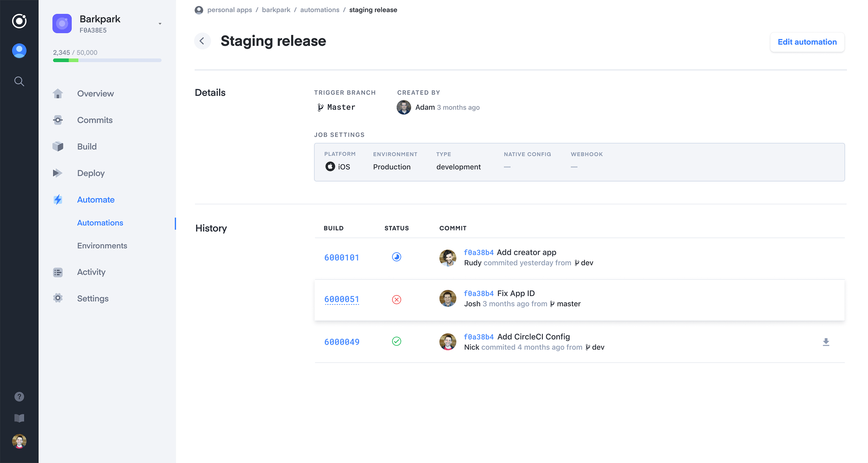868x463 pixels.
Task: Click the blue account avatar icon in rail
Action: click(19, 51)
